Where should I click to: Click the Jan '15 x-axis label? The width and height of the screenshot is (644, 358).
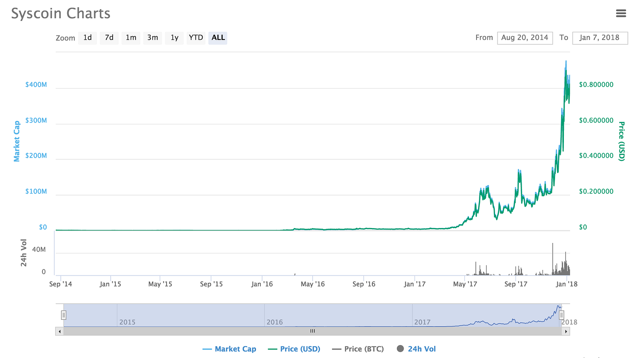(x=110, y=284)
